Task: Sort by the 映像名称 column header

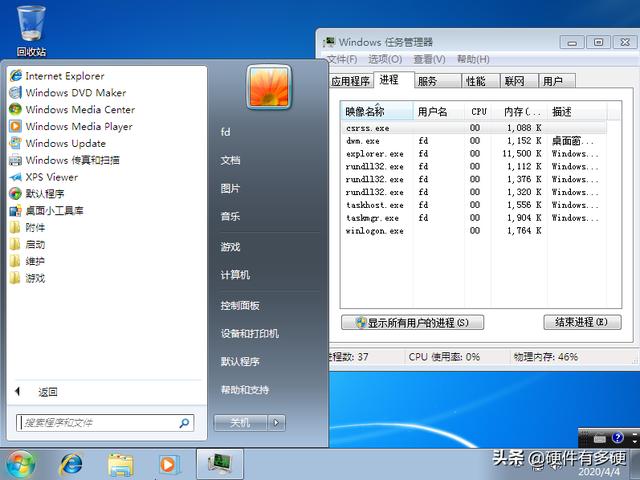Action: coord(377,111)
